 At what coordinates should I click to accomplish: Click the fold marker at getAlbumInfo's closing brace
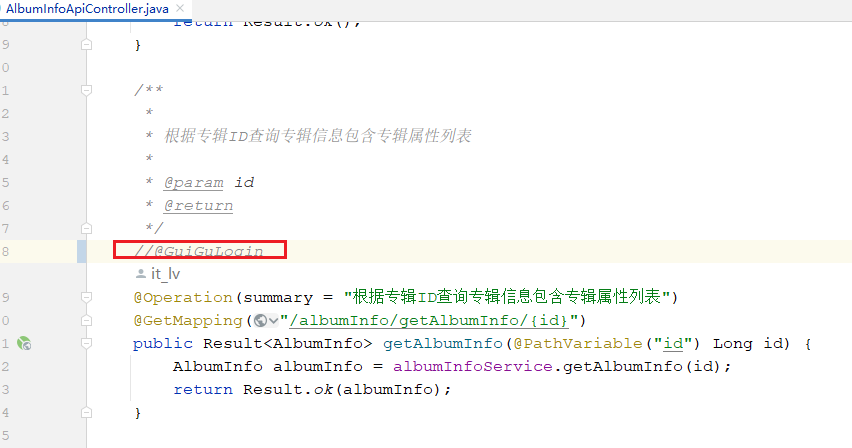tap(86, 413)
